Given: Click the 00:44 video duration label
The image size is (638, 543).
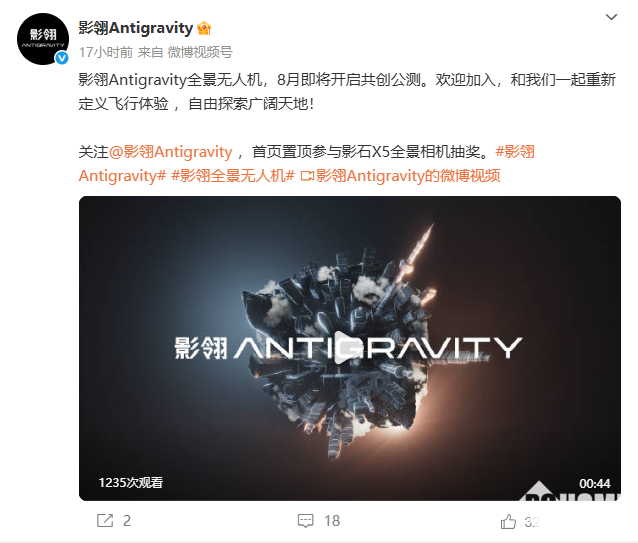Looking at the screenshot, I should pyautogui.click(x=594, y=483).
